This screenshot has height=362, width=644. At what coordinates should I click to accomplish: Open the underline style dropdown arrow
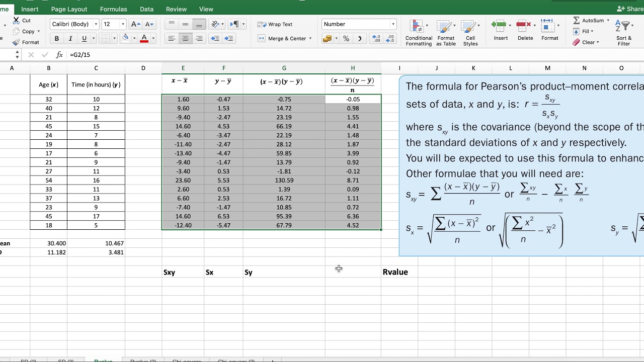(93, 39)
